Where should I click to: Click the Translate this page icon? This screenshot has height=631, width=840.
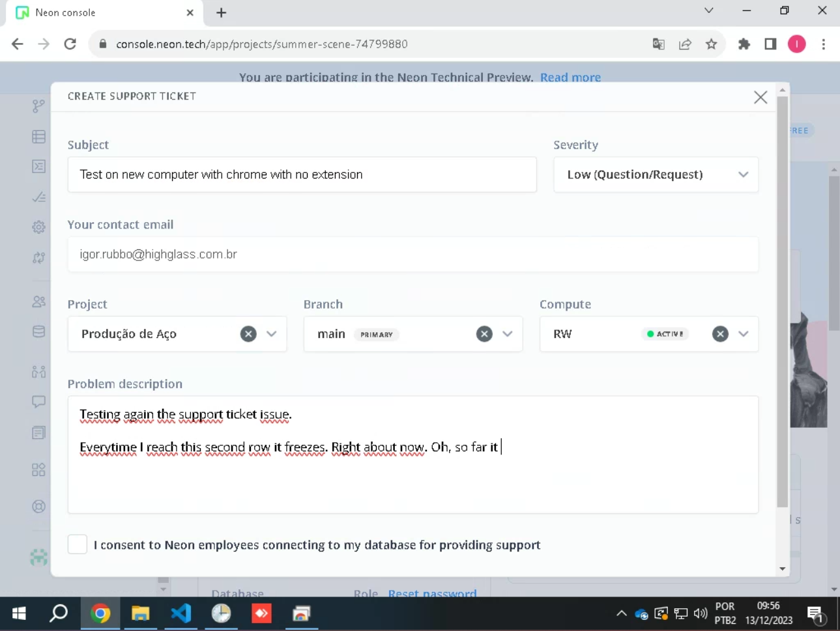click(659, 44)
